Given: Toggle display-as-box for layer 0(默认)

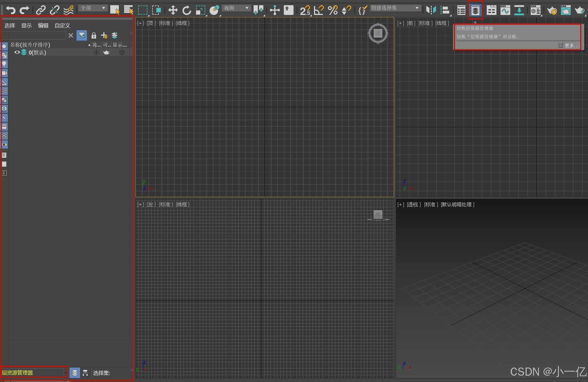Looking at the screenshot, I should pos(122,52).
